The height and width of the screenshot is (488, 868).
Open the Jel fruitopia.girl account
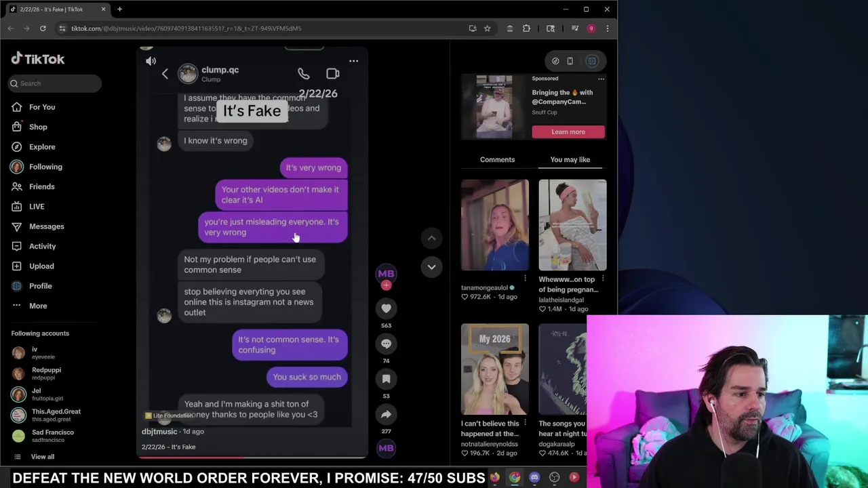tap(38, 394)
